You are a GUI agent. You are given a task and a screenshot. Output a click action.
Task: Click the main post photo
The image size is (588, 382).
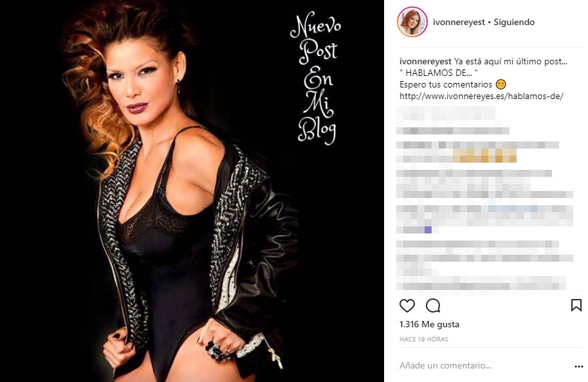click(x=192, y=191)
